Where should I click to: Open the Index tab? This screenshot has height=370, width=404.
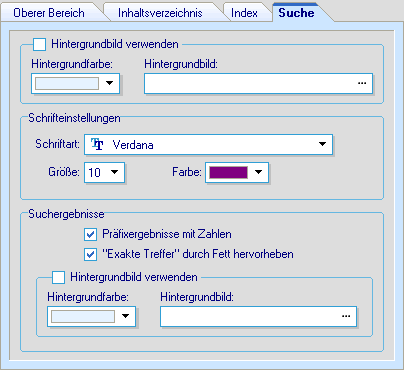coord(244,13)
